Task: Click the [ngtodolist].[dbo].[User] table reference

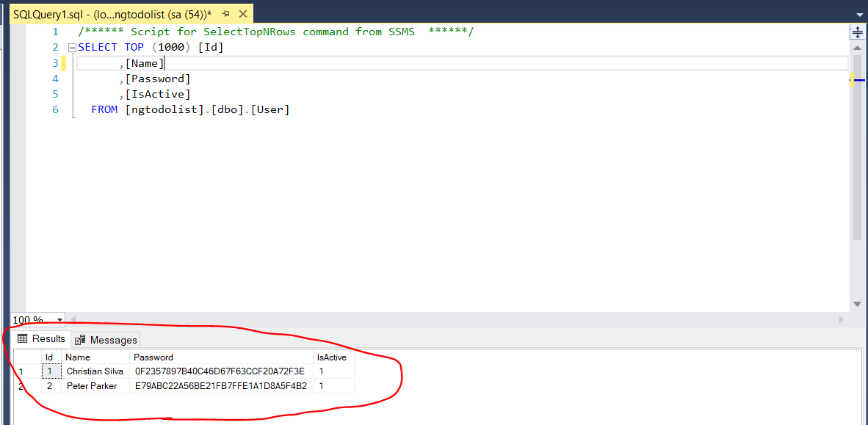Action: pyautogui.click(x=208, y=109)
